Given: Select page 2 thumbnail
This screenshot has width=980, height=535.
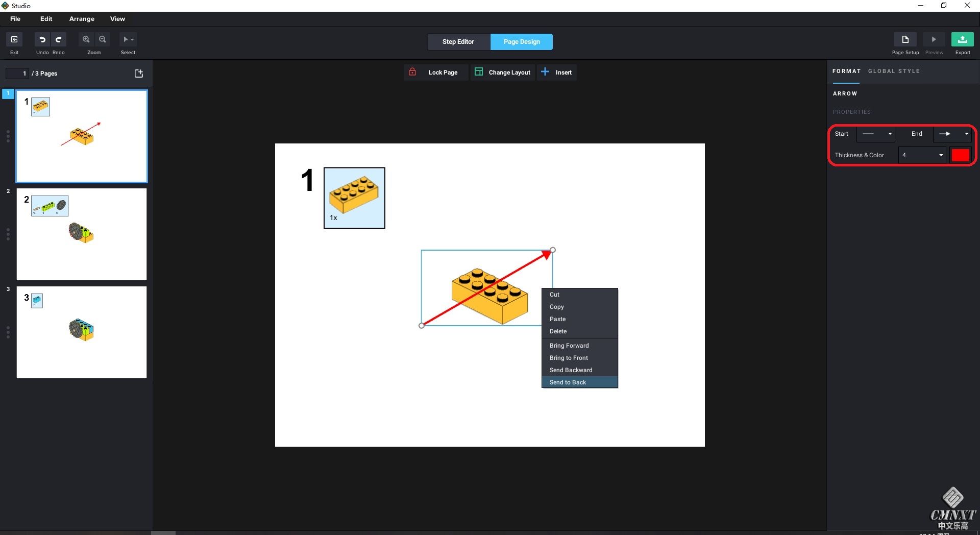Looking at the screenshot, I should pyautogui.click(x=82, y=234).
